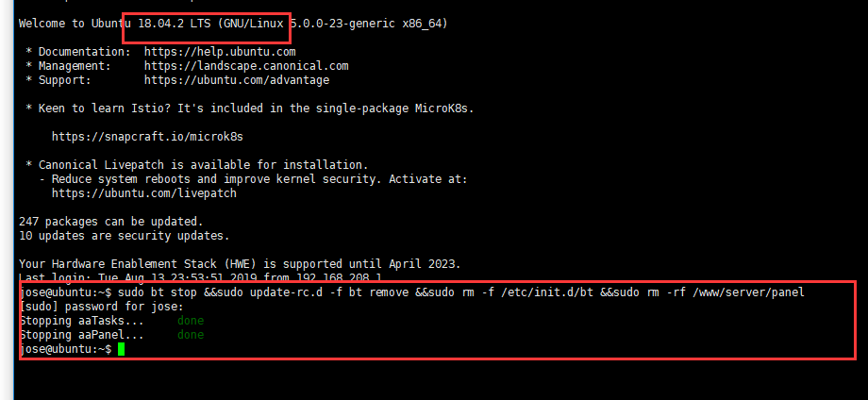This screenshot has width=868, height=400.
Task: Open the landscape.canonical.com management link
Action: (246, 66)
